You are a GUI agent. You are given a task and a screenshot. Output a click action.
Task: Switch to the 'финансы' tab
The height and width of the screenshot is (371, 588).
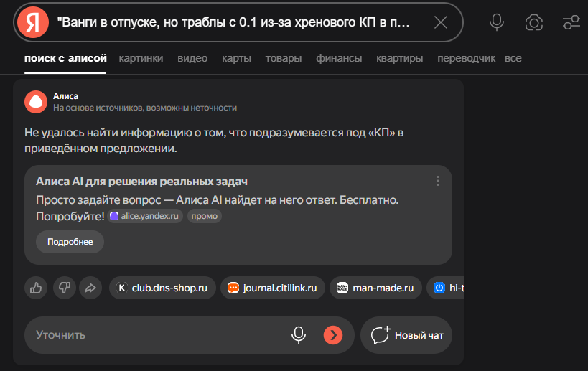click(x=339, y=58)
